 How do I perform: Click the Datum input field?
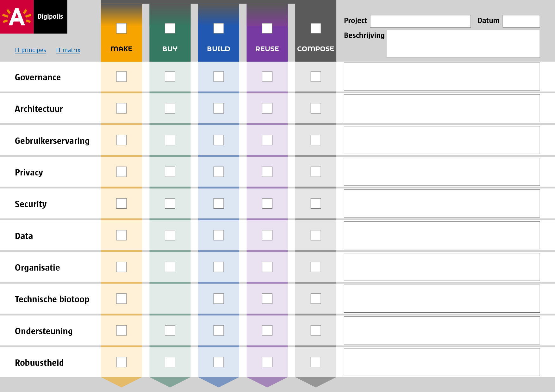pos(521,21)
